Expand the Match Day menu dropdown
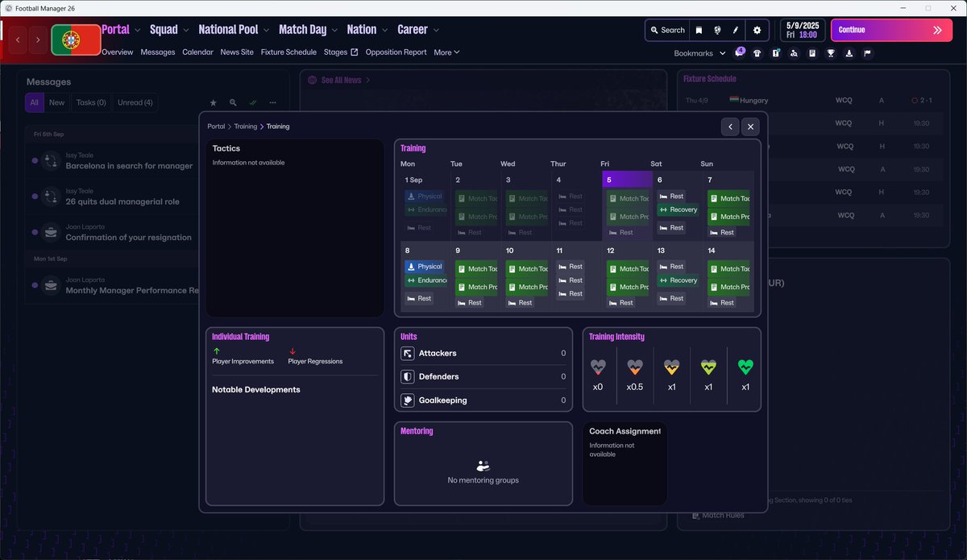Screen dimensions: 967x560 (334, 30)
